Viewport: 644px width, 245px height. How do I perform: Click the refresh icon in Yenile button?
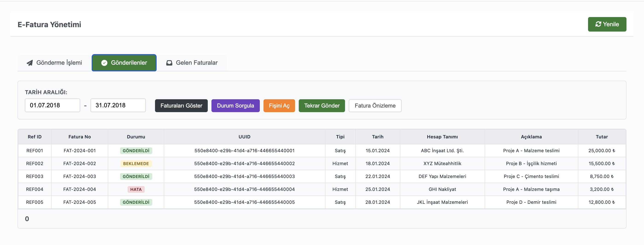(598, 24)
